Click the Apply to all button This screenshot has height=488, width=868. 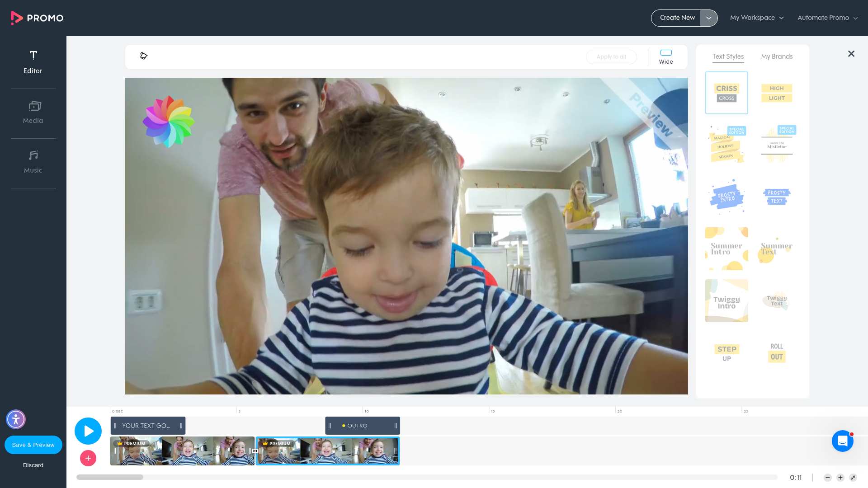coord(611,57)
